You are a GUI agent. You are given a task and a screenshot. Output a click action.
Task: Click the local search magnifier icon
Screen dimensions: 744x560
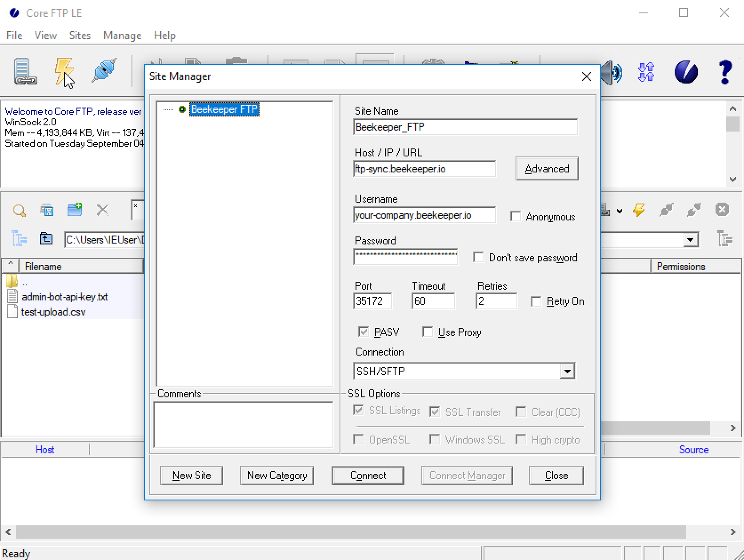(19, 210)
